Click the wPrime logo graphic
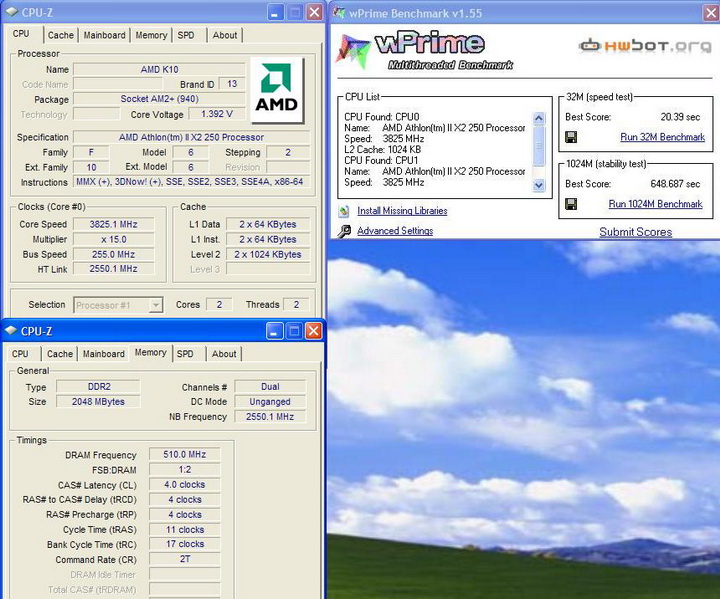Viewport: 720px width, 599px height. point(423,50)
